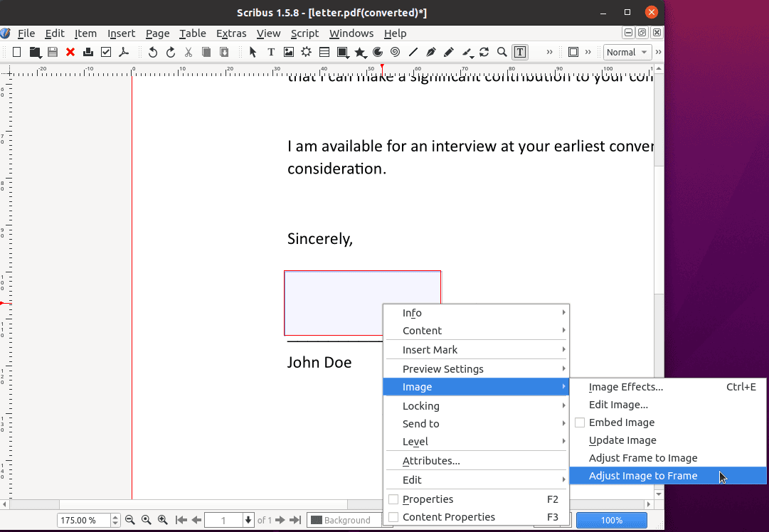
Task: Select the Insert Bezier Curve tool
Action: (x=430, y=52)
